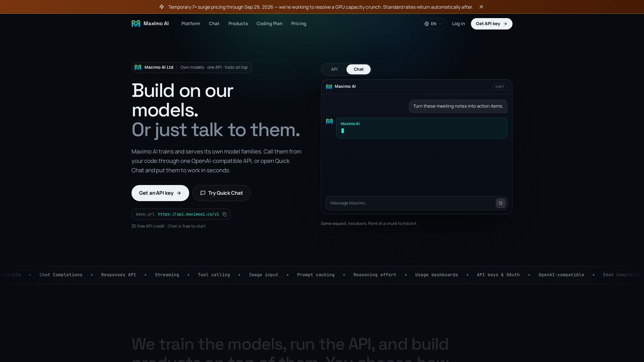The width and height of the screenshot is (644, 362).
Task: Click the Usage dashboards marquee item
Action: pyautogui.click(x=437, y=275)
